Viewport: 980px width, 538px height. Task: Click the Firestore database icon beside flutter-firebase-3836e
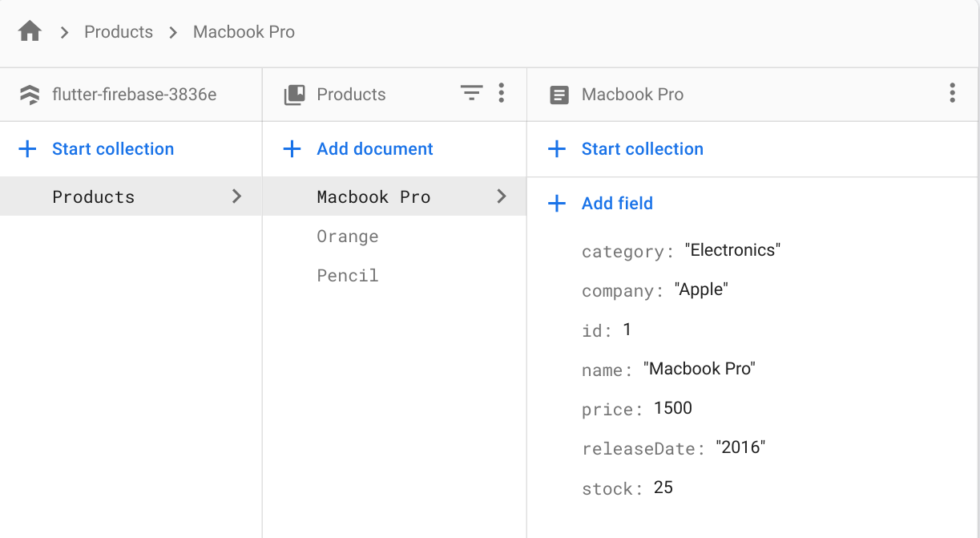[x=30, y=95]
